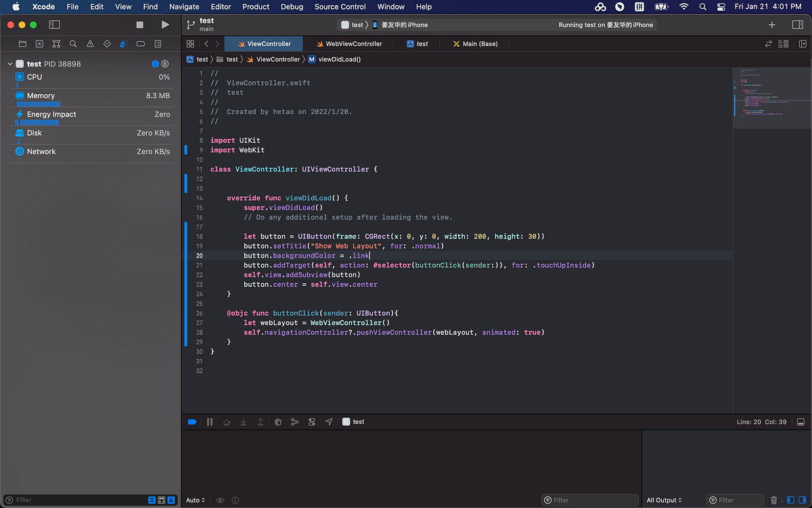The height and width of the screenshot is (508, 812).
Task: Collapse the test PID 38898 process entry
Action: click(11, 63)
